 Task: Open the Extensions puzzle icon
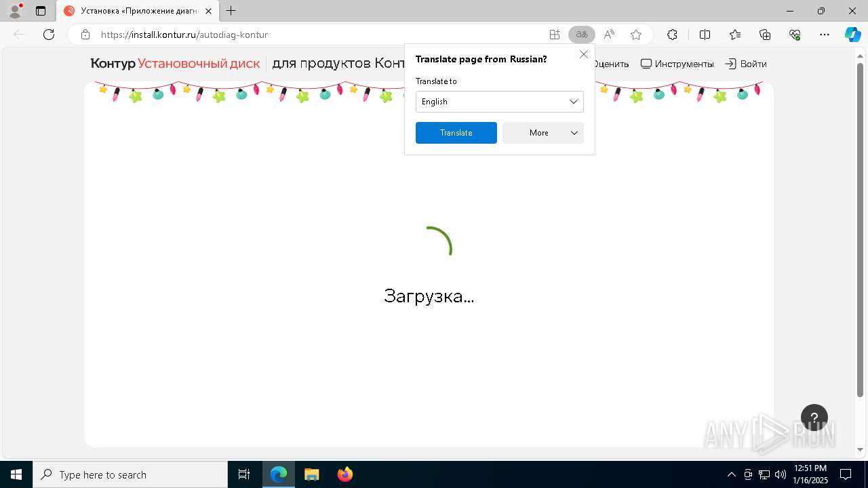pyautogui.click(x=672, y=35)
